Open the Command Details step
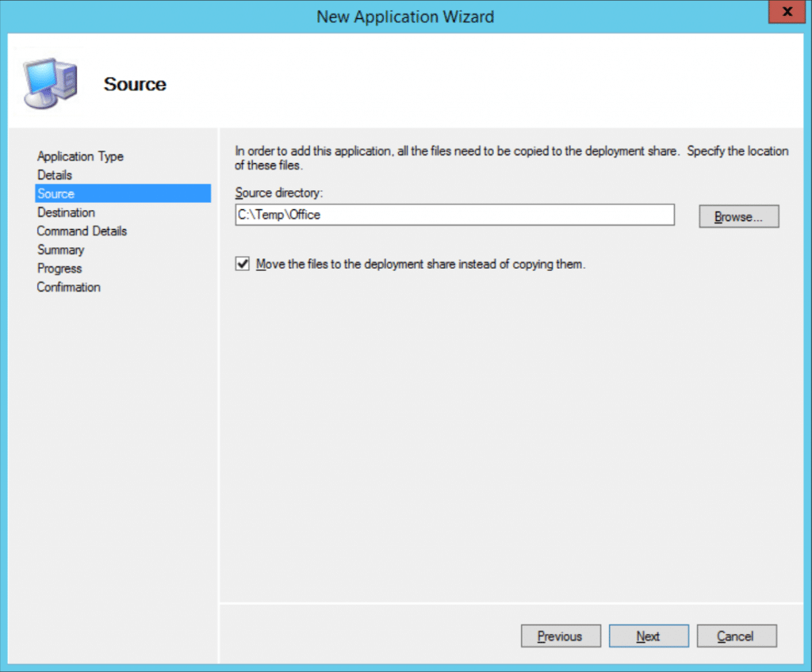Viewport: 812px width, 672px height. tap(82, 231)
